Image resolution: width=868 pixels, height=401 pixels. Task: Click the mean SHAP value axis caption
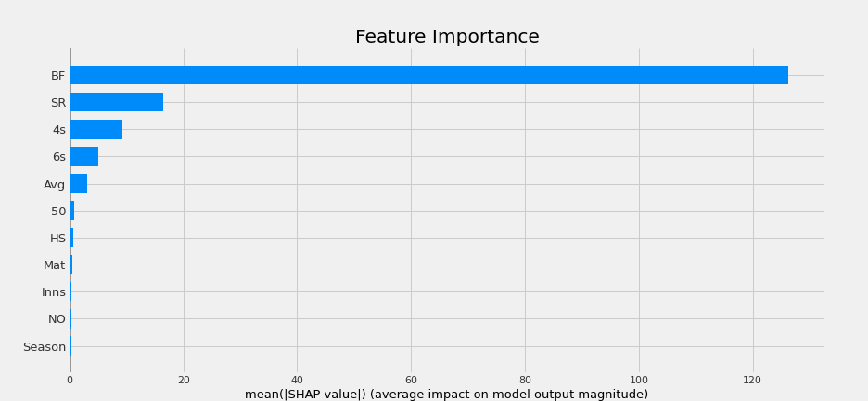(446, 395)
